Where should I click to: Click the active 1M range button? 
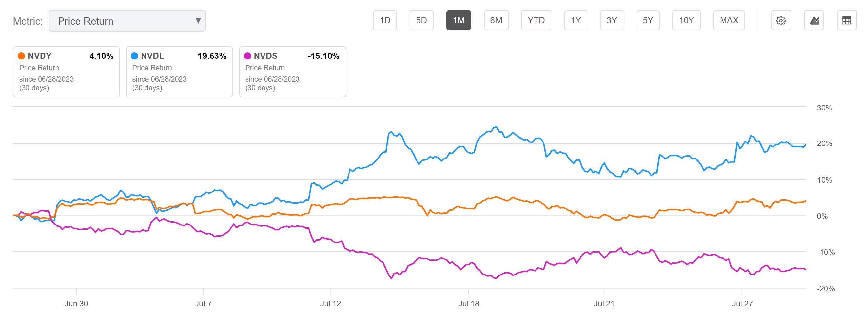point(460,20)
